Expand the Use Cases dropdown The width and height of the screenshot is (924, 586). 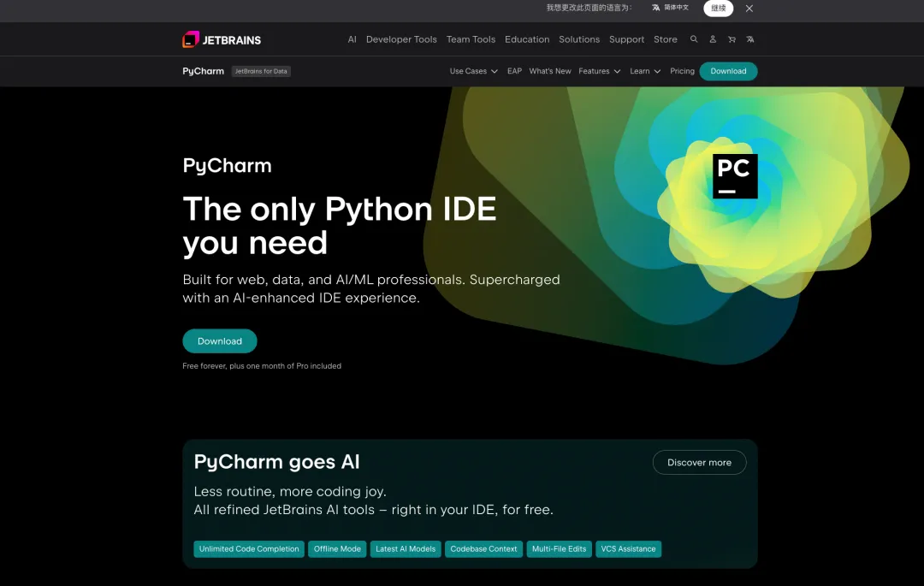474,71
